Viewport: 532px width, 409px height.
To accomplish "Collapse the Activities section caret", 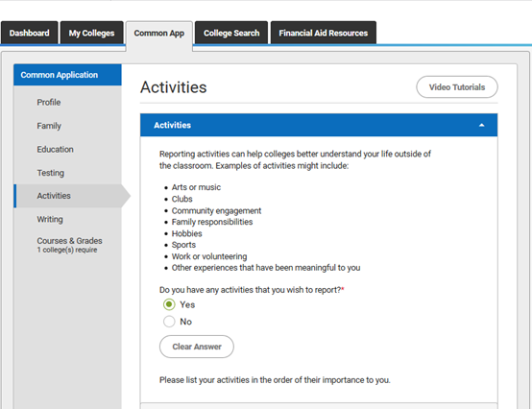I will (x=481, y=125).
